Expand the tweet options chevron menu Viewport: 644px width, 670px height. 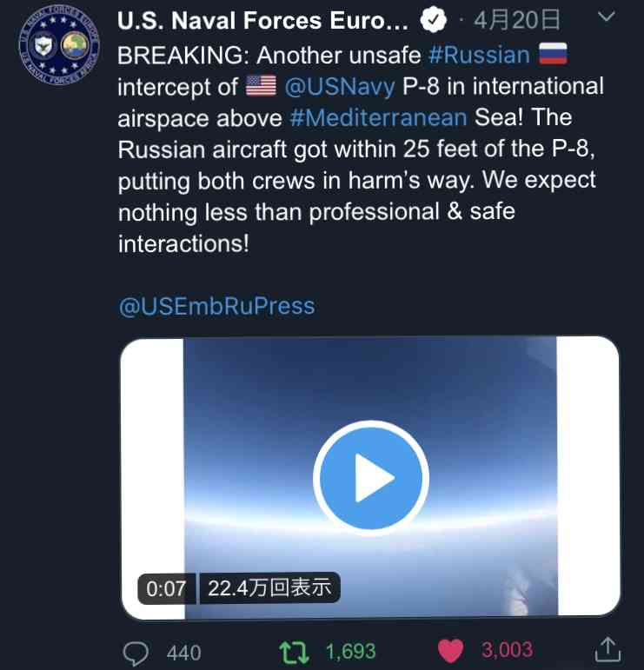606,17
